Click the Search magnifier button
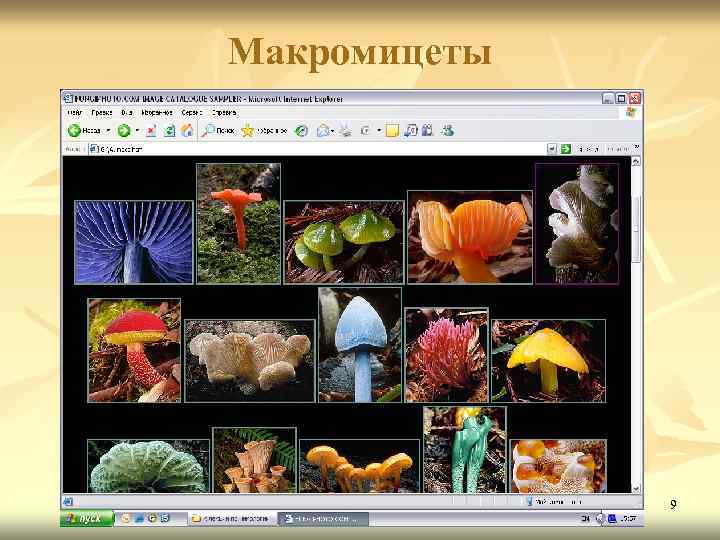This screenshot has height=540, width=720. coord(218,131)
